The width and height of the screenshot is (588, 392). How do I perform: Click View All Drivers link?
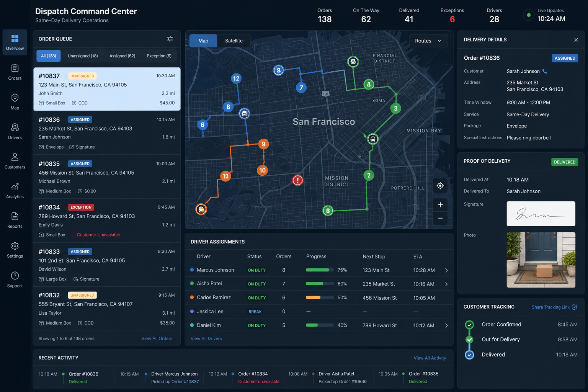pos(206,338)
